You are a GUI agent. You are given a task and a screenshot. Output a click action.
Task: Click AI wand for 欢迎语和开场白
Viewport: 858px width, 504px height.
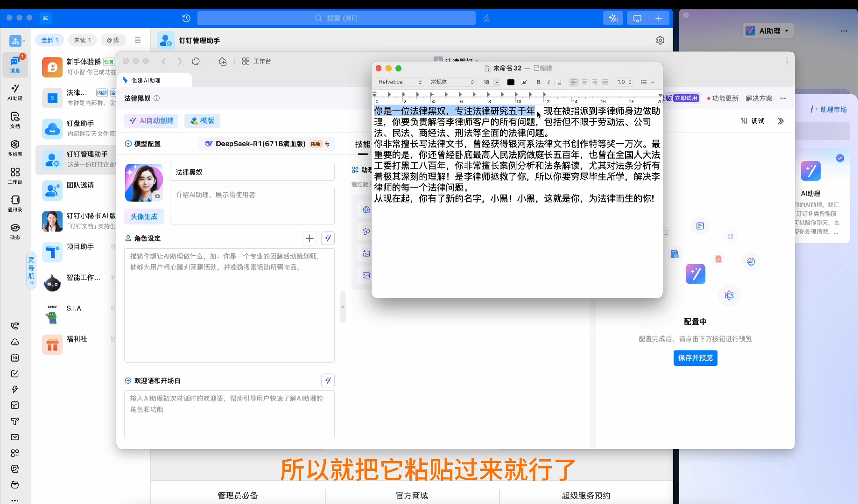pos(328,381)
